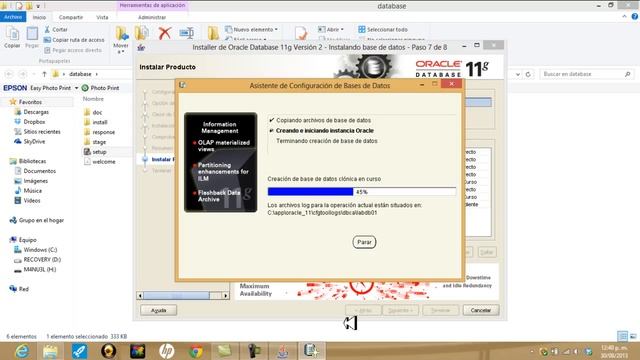Switch to the details view icon in status bar
The image size is (640, 360).
pyautogui.click(x=622, y=336)
